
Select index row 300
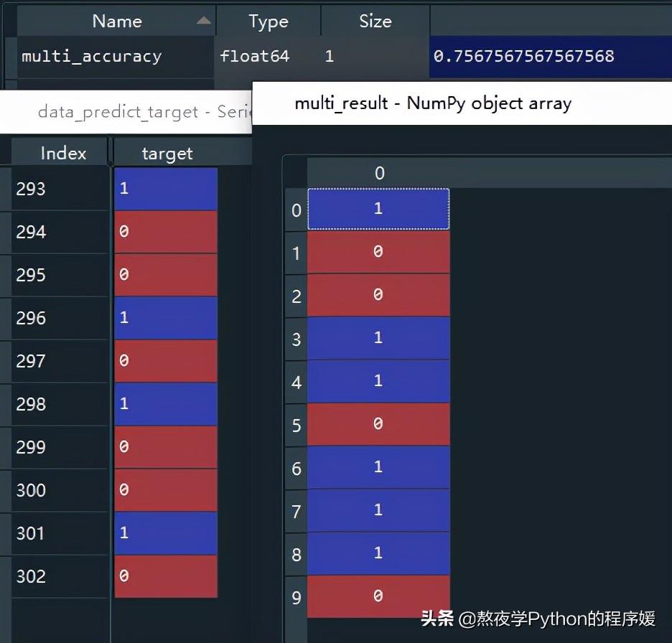pyautogui.click(x=60, y=490)
